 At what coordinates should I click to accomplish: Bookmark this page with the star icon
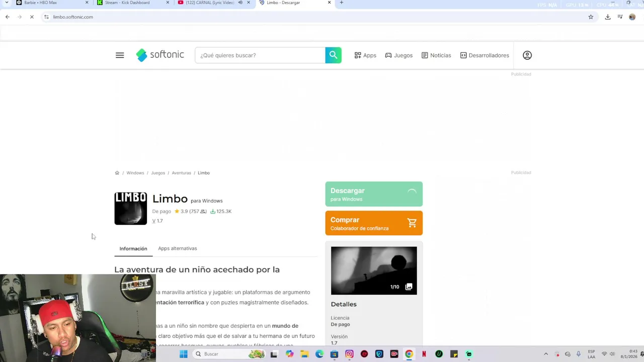click(591, 17)
